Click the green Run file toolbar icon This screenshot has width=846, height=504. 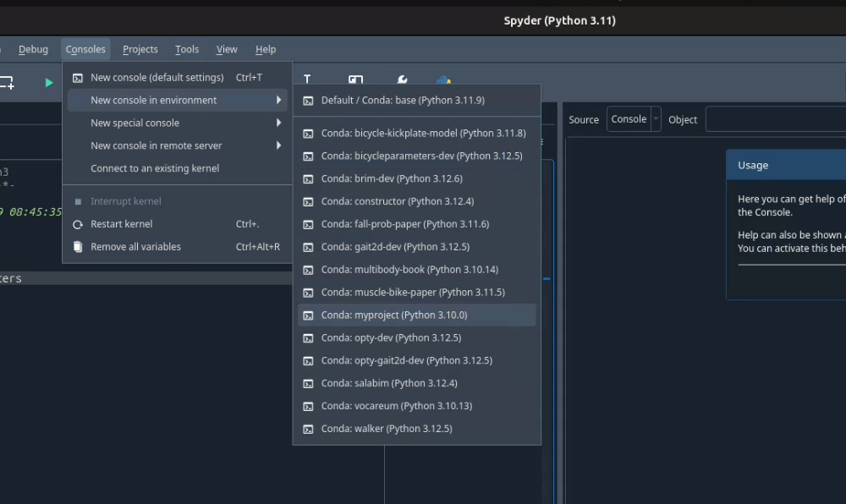pos(49,82)
